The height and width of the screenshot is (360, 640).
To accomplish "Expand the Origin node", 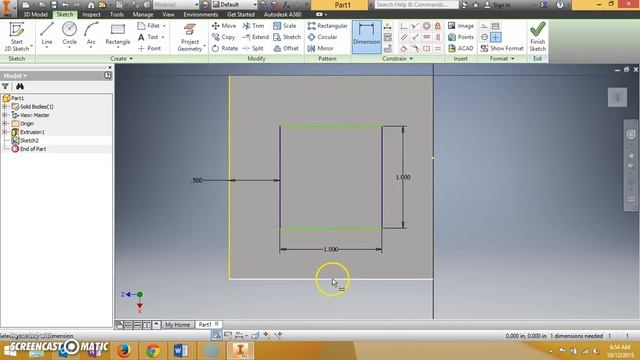I will (5, 123).
